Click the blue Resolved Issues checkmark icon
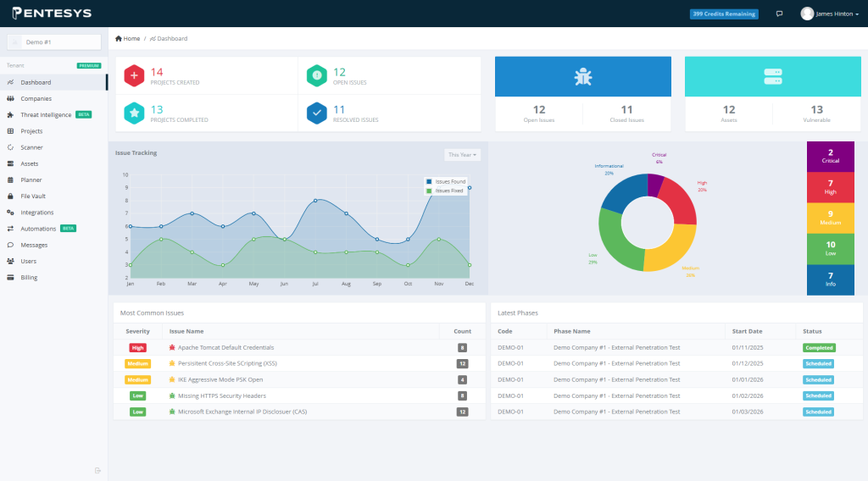The image size is (868, 481). coord(316,113)
